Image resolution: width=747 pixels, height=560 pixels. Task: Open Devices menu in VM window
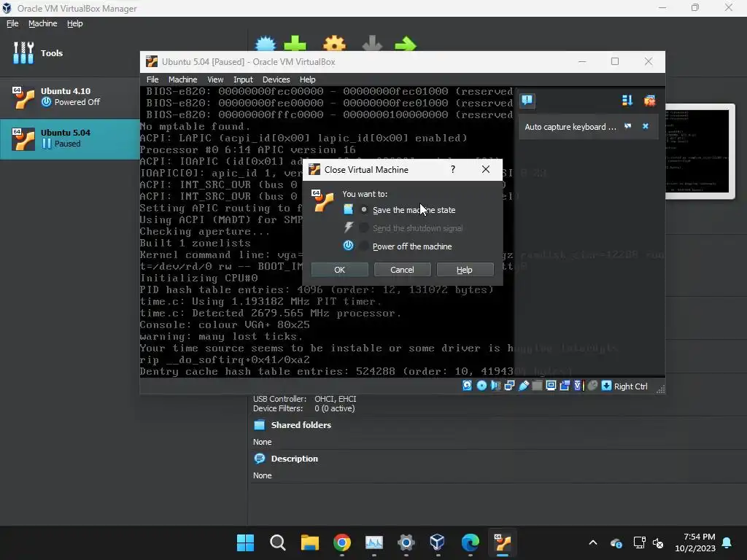[276, 79]
